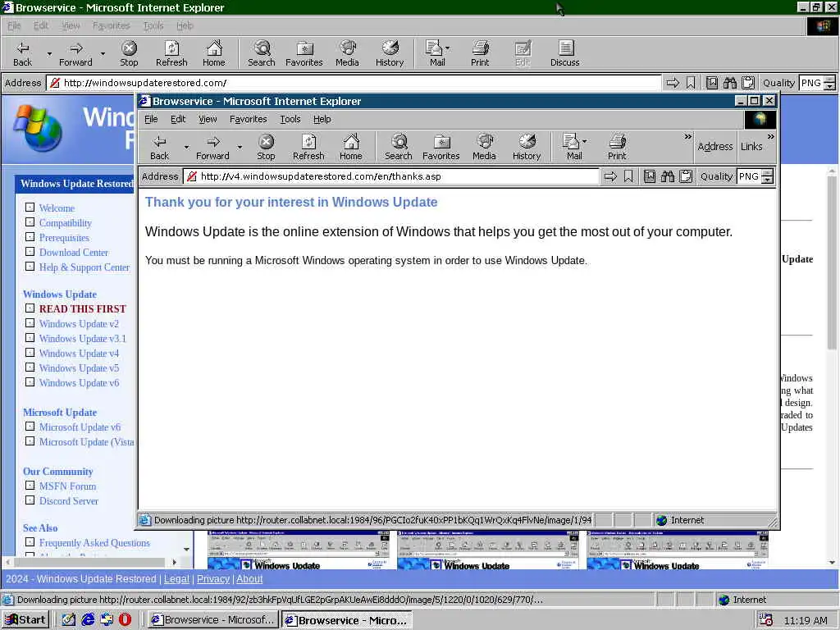Open the middle Windows Update screenshot thumbnail
This screenshot has width=840, height=630.
(x=487, y=550)
